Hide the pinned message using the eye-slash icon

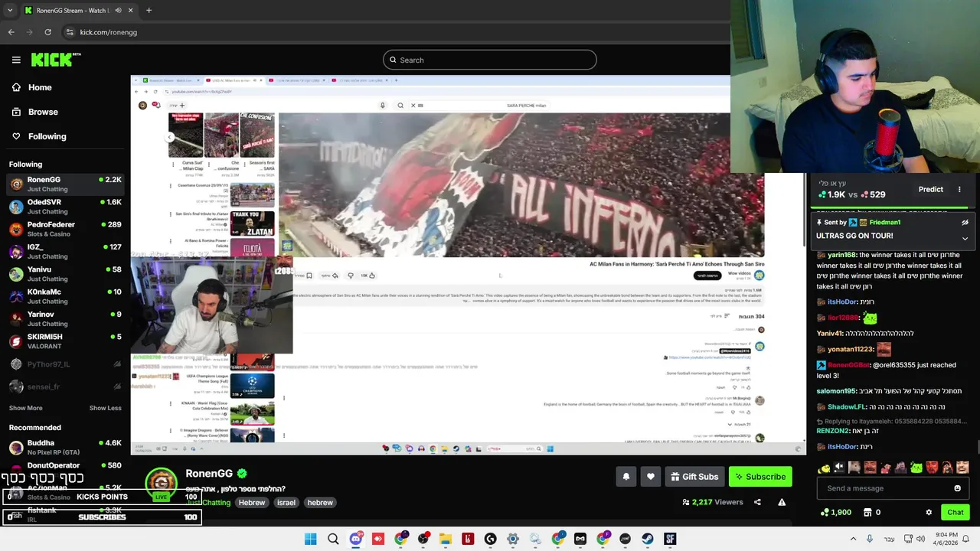(965, 222)
